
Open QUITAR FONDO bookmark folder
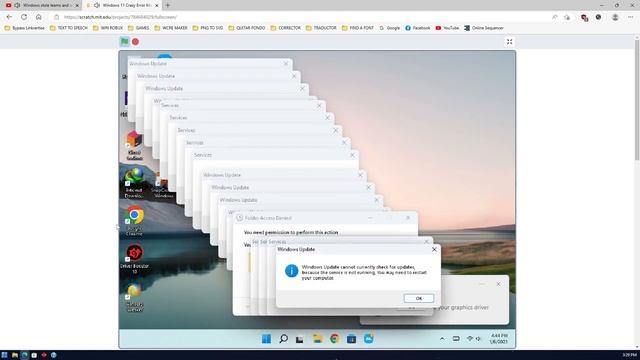tap(247, 28)
